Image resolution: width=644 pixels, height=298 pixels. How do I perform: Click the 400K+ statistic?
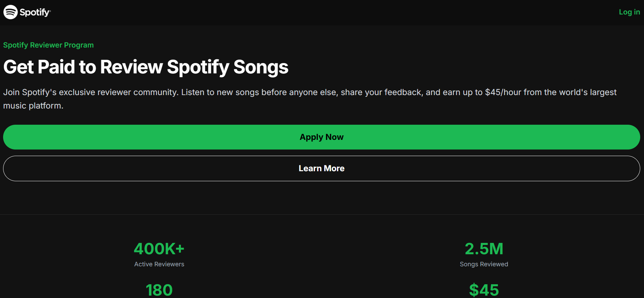(x=159, y=248)
